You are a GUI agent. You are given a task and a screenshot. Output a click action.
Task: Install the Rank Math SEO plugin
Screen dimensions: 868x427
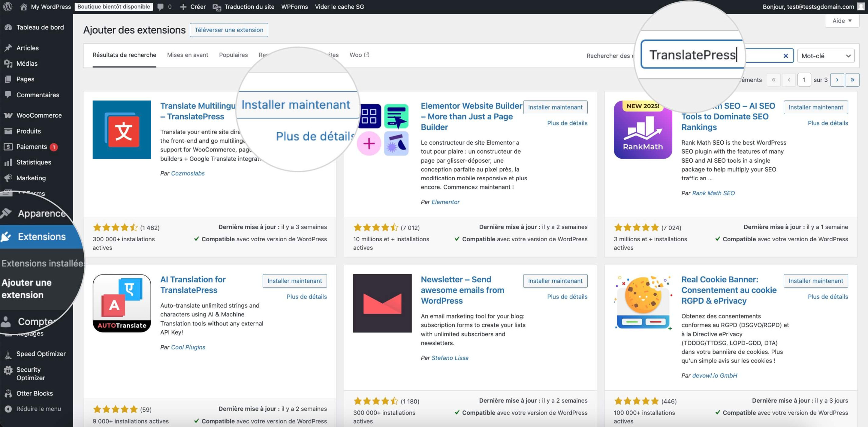coord(815,107)
